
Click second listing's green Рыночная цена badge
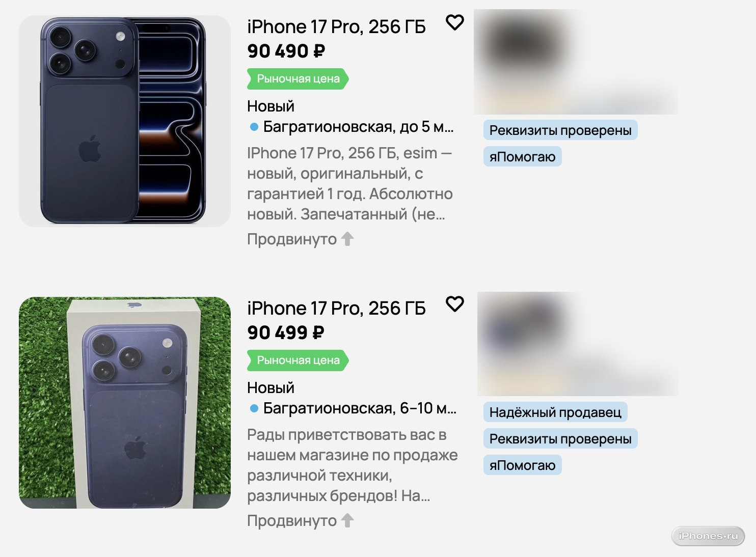pos(298,360)
